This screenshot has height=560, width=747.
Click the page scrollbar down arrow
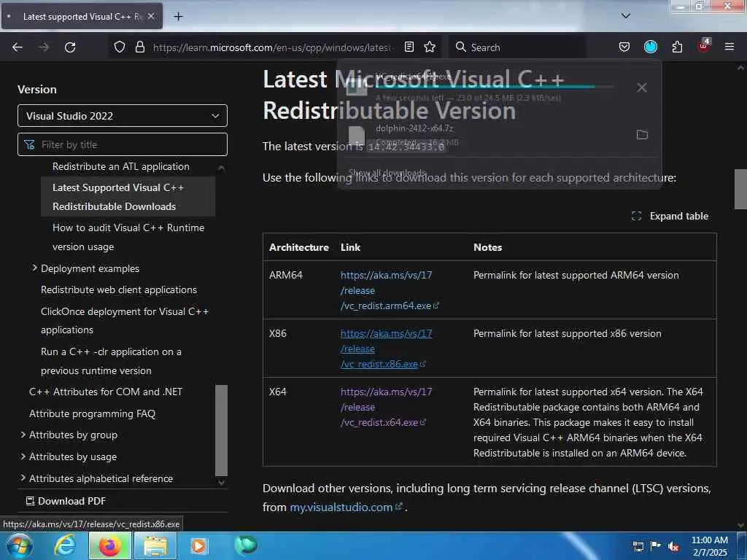pos(740,525)
